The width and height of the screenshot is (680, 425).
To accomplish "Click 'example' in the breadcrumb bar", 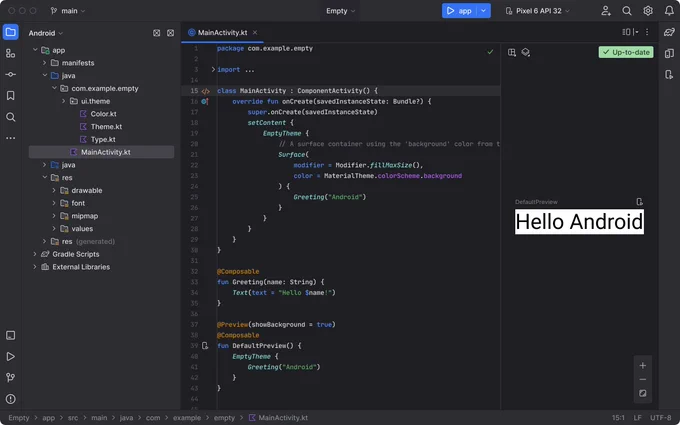I will click(x=187, y=418).
